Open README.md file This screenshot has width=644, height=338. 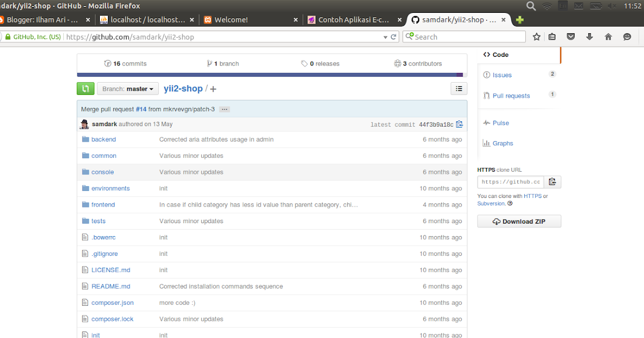(x=111, y=286)
